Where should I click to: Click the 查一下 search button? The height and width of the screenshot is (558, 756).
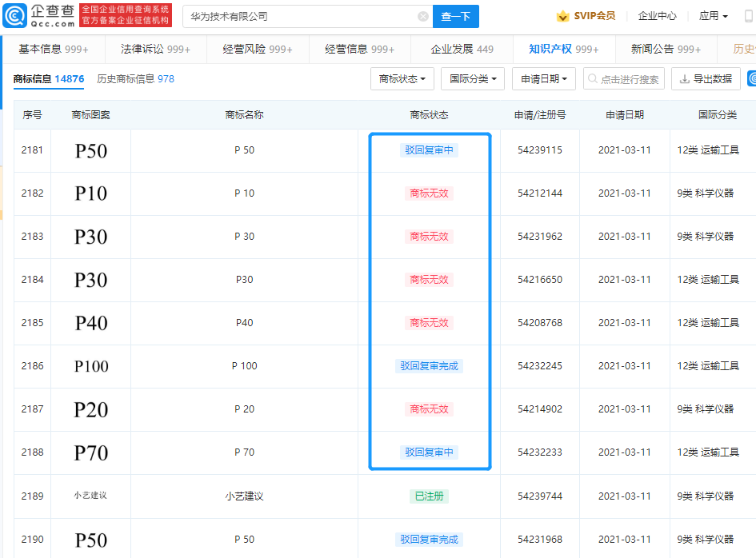tap(455, 16)
